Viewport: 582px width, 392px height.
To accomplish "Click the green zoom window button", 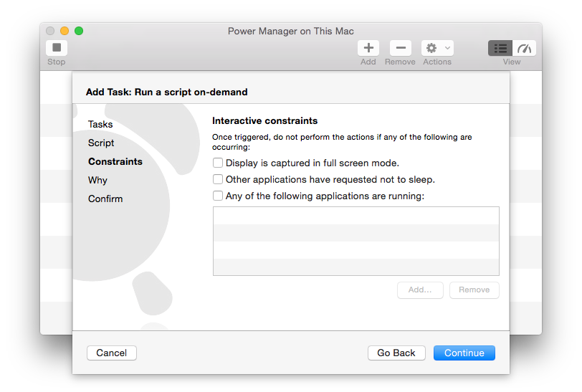I will coord(79,31).
